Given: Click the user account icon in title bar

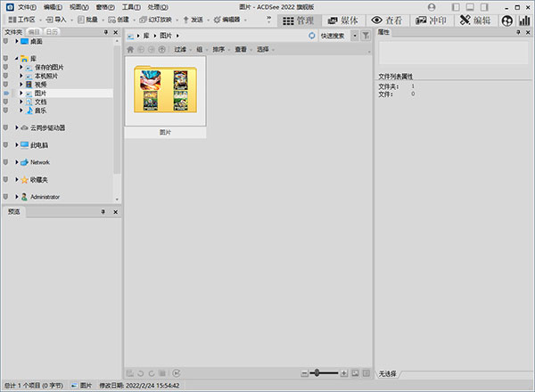Looking at the screenshot, I should click(432, 7).
